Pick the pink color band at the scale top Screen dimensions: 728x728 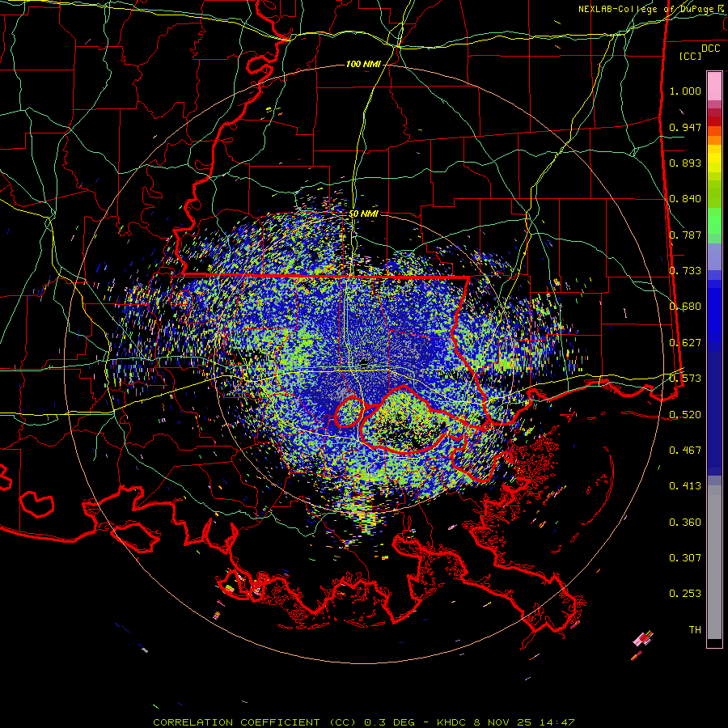click(714, 86)
